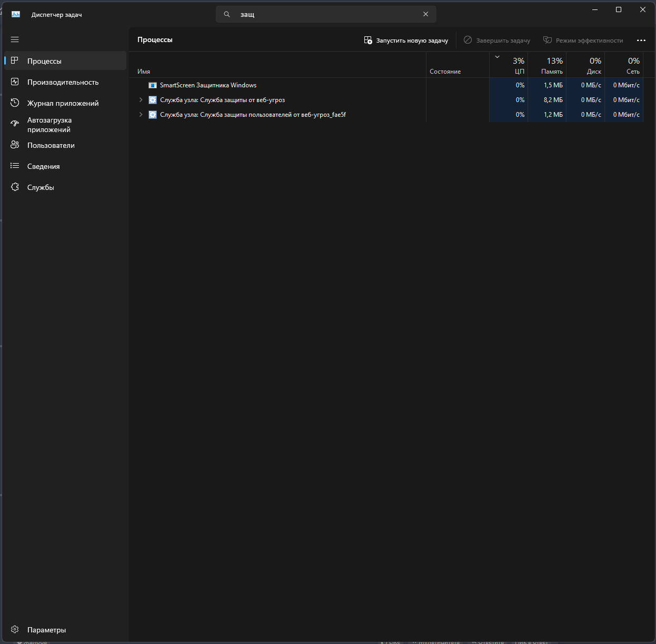Click the Автозагрузка speedometer icon
656x644 pixels.
tap(15, 124)
